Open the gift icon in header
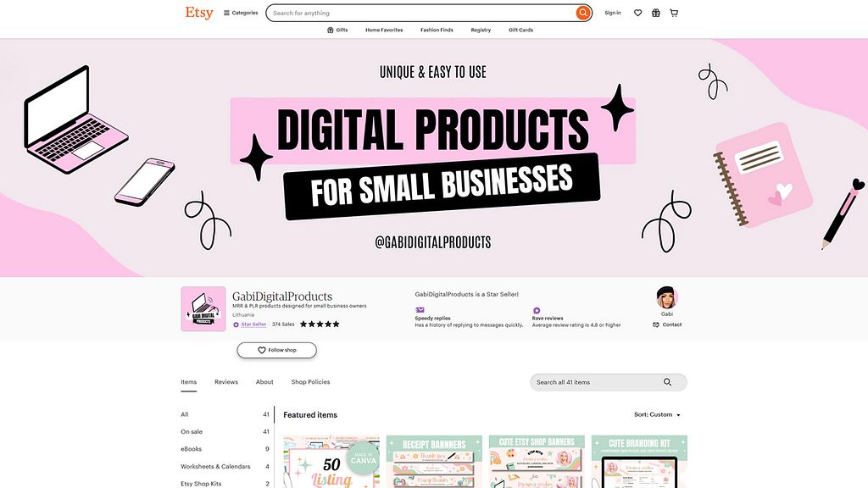Viewport: 868px width, 488px height. [x=655, y=13]
